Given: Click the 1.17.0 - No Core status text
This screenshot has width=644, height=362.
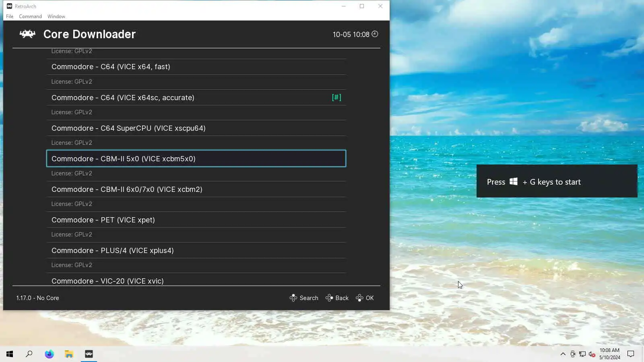Looking at the screenshot, I should click(x=37, y=298).
